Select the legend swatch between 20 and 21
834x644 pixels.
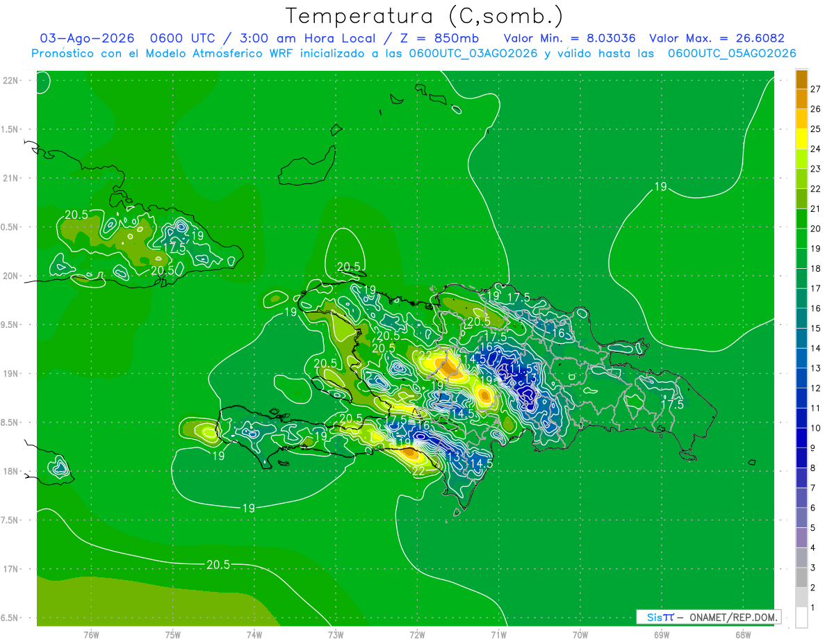801,218
